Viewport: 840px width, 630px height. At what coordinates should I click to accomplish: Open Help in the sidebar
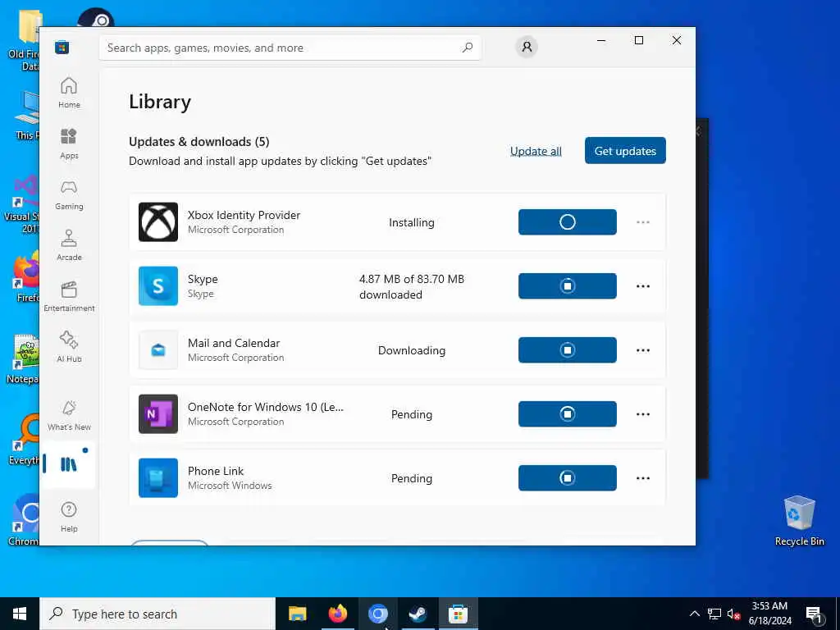click(x=69, y=517)
